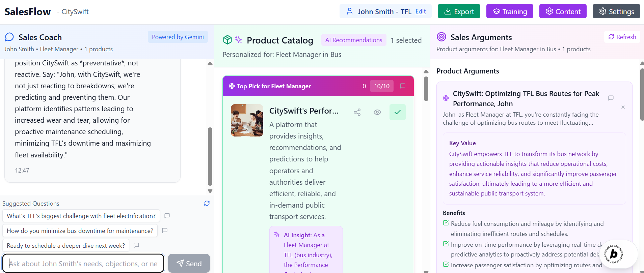
Task: Open comments on the Top Pick banner
Action: point(402,86)
